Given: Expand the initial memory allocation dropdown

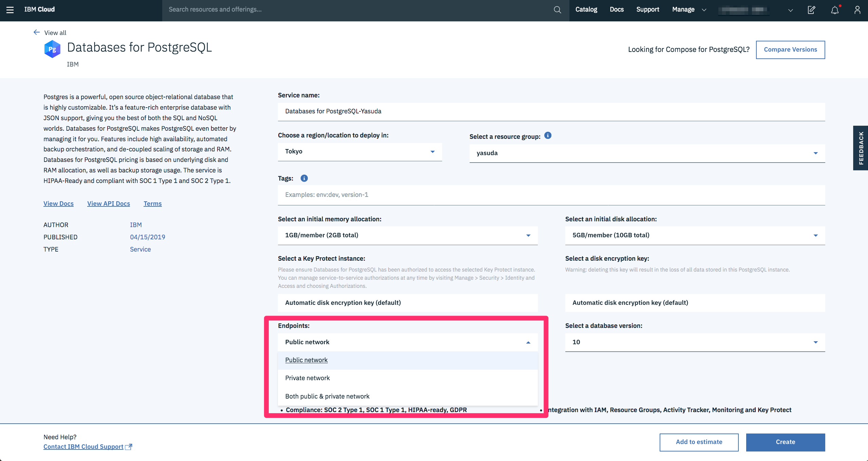Looking at the screenshot, I should tap(407, 235).
